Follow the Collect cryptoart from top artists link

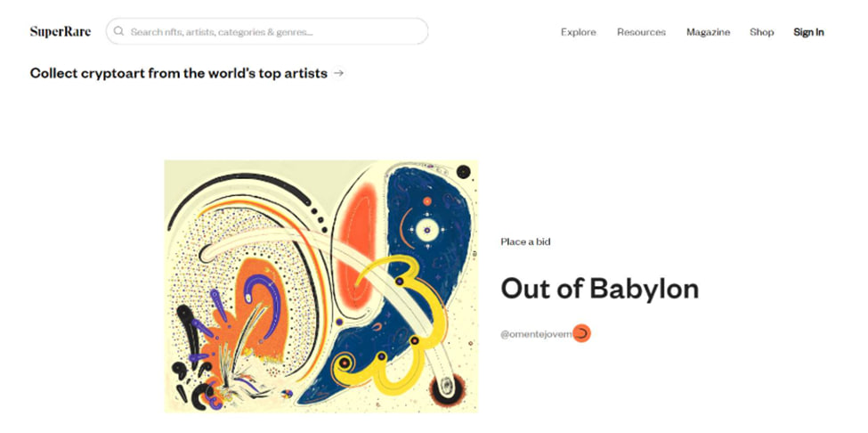coord(178,73)
